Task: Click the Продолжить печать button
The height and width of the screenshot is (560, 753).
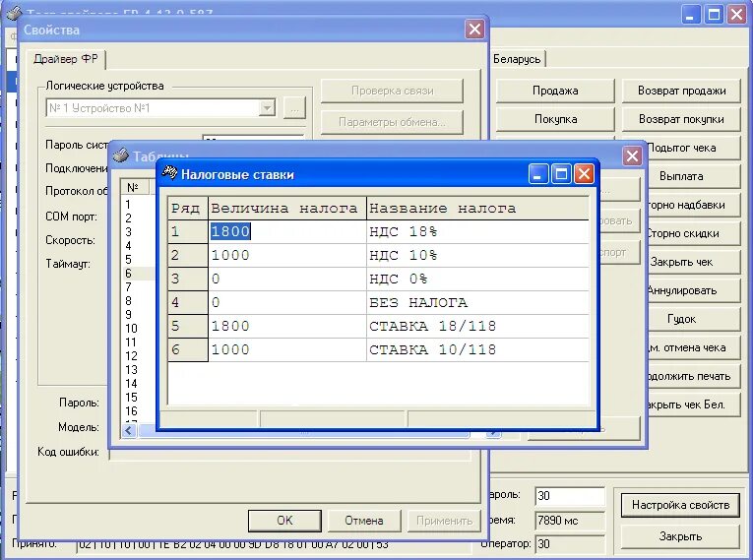Action: coord(693,377)
